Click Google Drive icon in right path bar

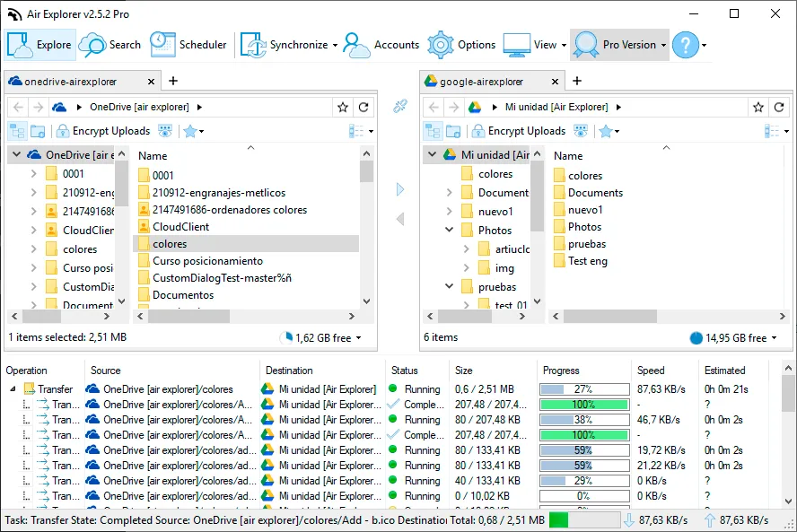(x=475, y=108)
